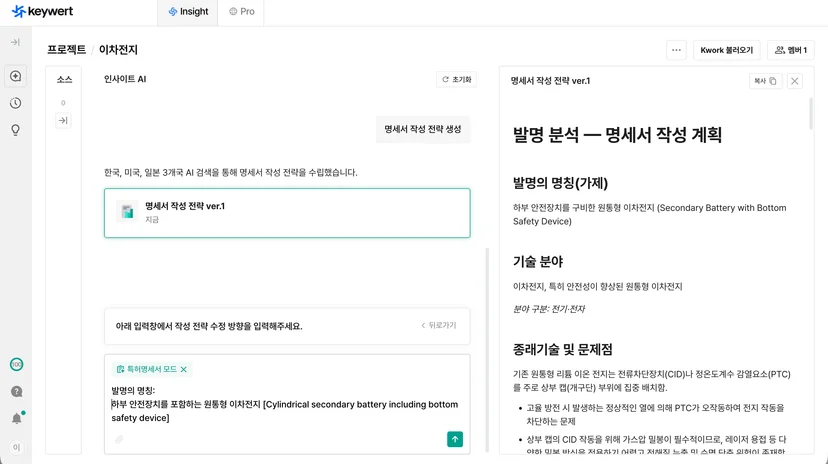The image size is (828, 464).
Task: Open the new search plus icon in sidebar
Action: pos(16,76)
